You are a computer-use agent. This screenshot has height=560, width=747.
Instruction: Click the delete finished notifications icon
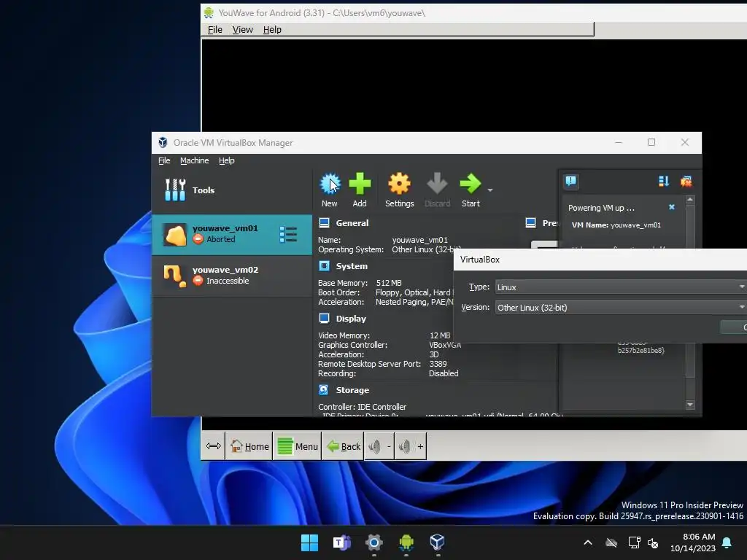(x=686, y=181)
